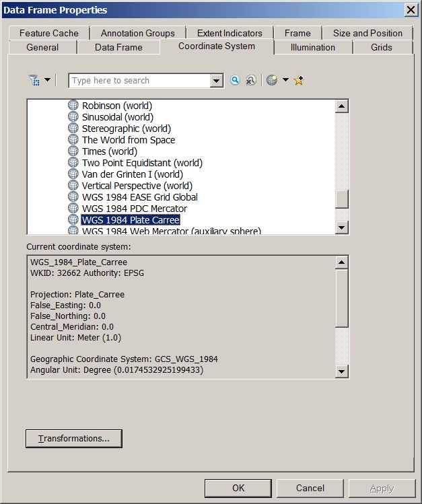This screenshot has width=422, height=504.
Task: Close the Data Frame Properties dialog
Action: 411,10
